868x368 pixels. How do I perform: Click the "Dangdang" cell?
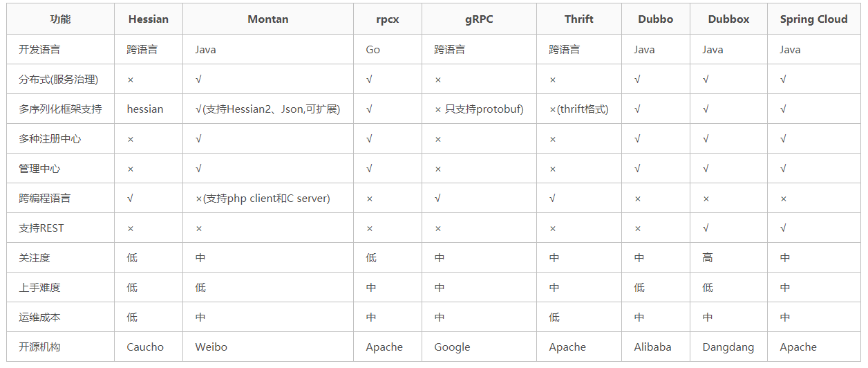[x=728, y=347]
